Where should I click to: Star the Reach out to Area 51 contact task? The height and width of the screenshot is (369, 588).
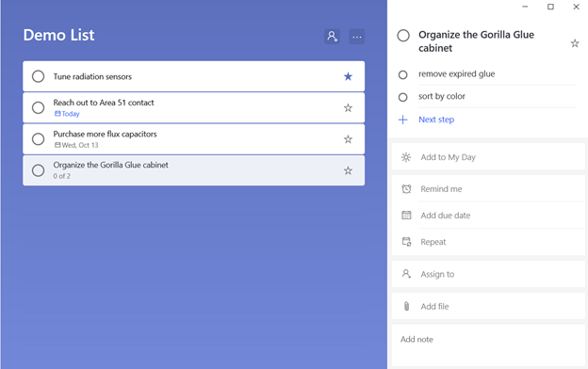[x=348, y=108]
